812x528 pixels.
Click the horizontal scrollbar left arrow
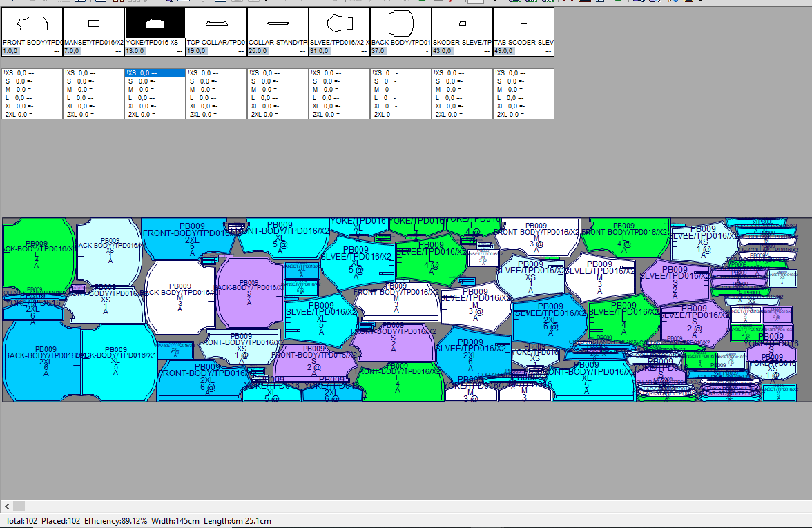click(6, 507)
